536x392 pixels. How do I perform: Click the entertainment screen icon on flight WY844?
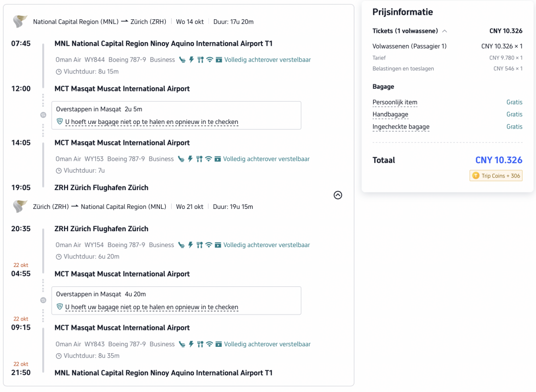pyautogui.click(x=219, y=60)
